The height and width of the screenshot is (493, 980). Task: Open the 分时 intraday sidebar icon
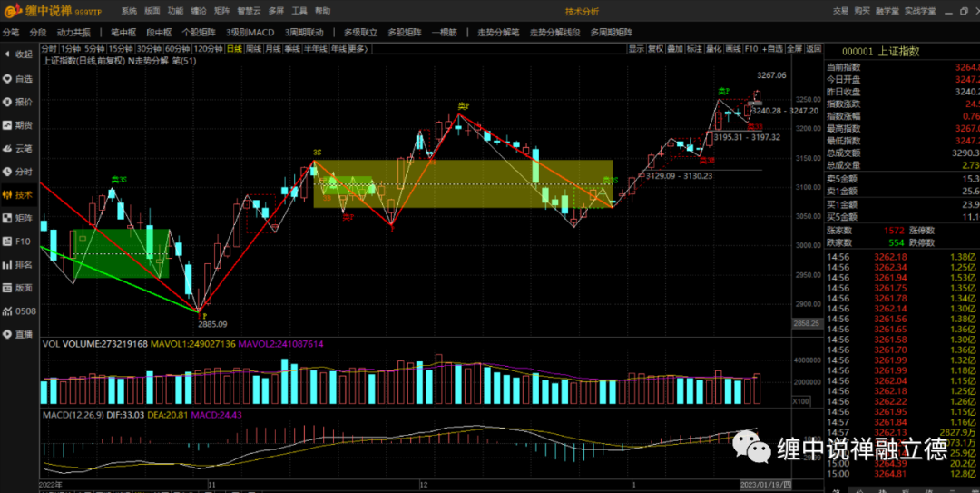17,172
